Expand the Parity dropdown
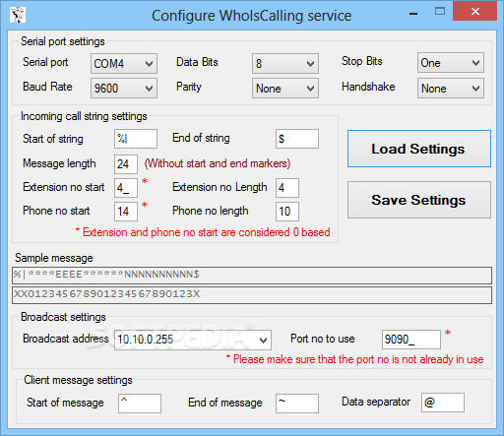Screen dimensions: 504x436 285,88
